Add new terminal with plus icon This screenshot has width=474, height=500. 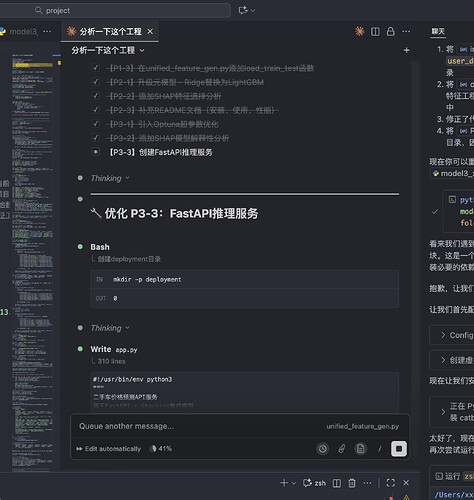pos(284,483)
